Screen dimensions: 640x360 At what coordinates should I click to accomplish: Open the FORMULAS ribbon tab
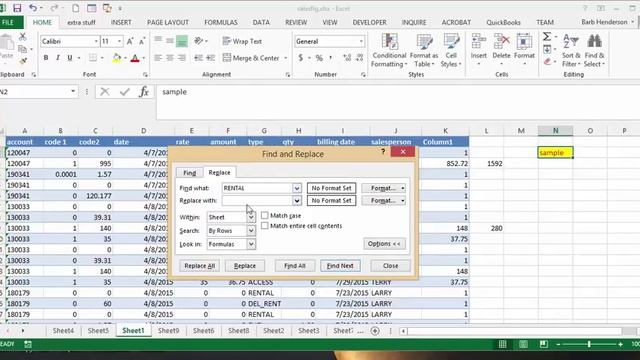tap(221, 22)
